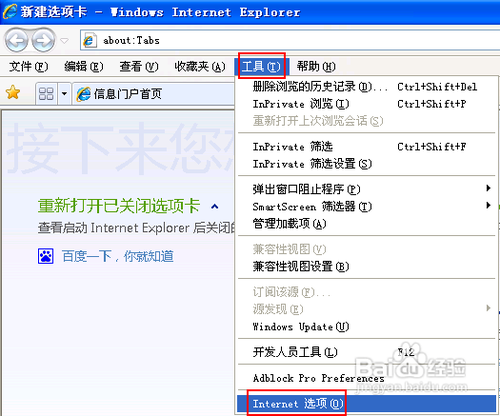Click the page icon in address bar
Image resolution: width=500 pixels, height=416 pixels.
click(x=89, y=41)
